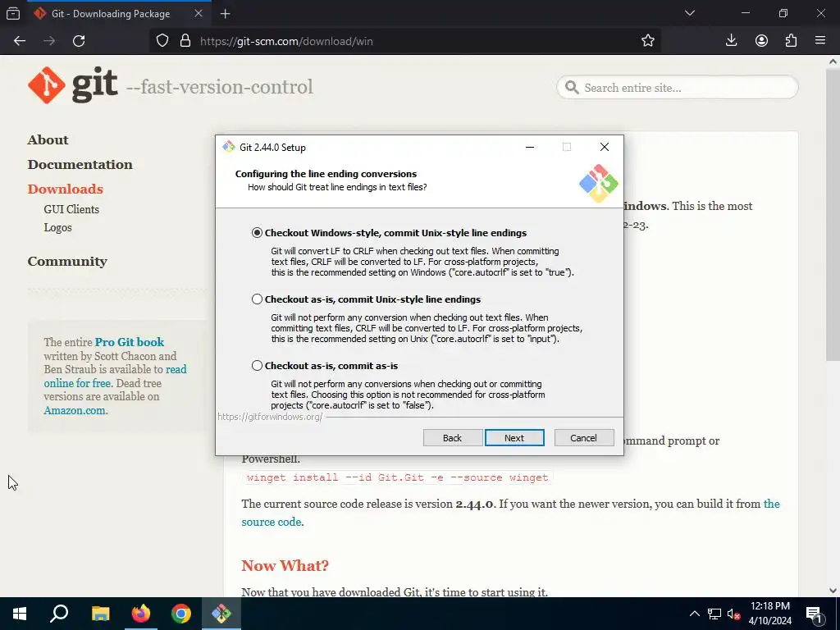840x630 pixels.
Task: Select Checkout as-is, commit Unix-style radio
Action: pos(257,299)
